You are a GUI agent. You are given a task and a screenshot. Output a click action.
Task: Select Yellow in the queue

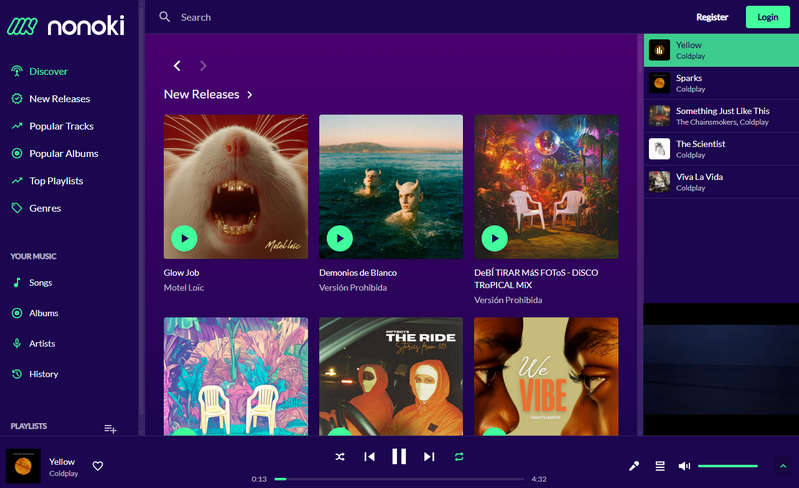(x=721, y=50)
